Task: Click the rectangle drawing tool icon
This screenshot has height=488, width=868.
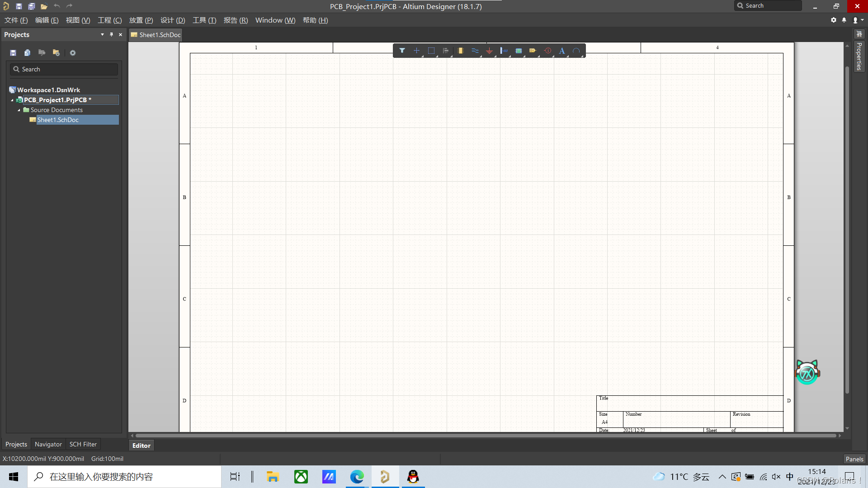Action: [x=431, y=51]
